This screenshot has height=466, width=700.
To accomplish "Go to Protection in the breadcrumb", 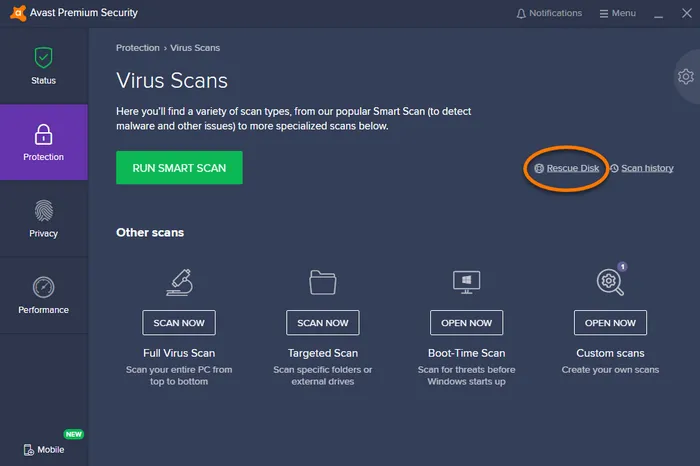I will [138, 48].
